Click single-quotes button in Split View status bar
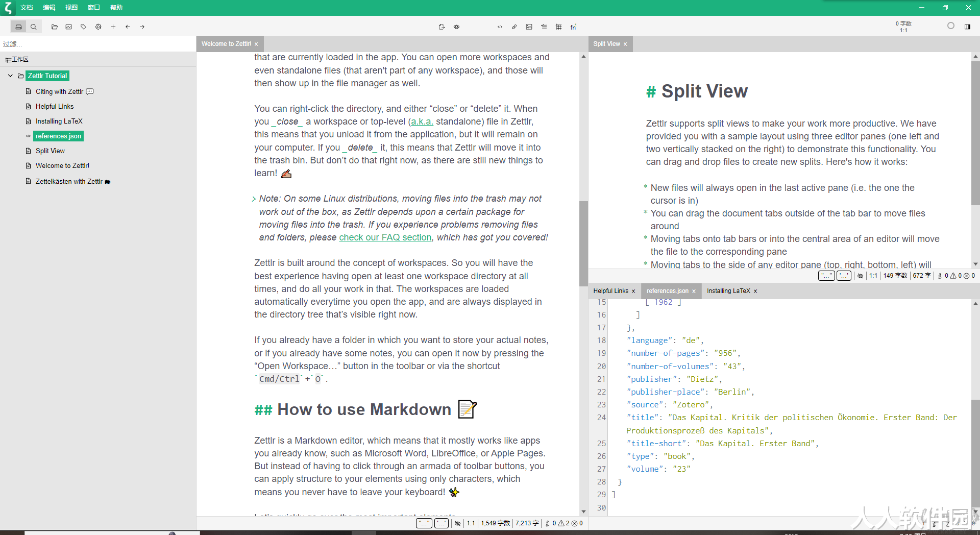The height and width of the screenshot is (535, 980). pyautogui.click(x=844, y=276)
